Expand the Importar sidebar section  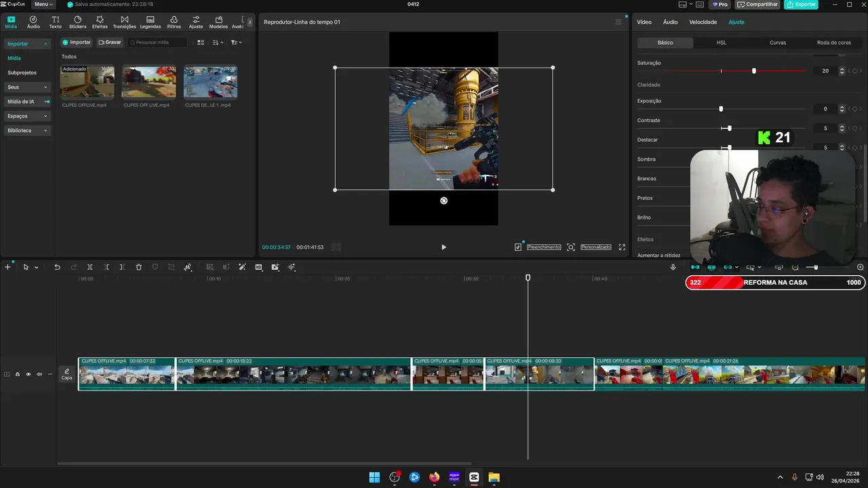tap(27, 43)
